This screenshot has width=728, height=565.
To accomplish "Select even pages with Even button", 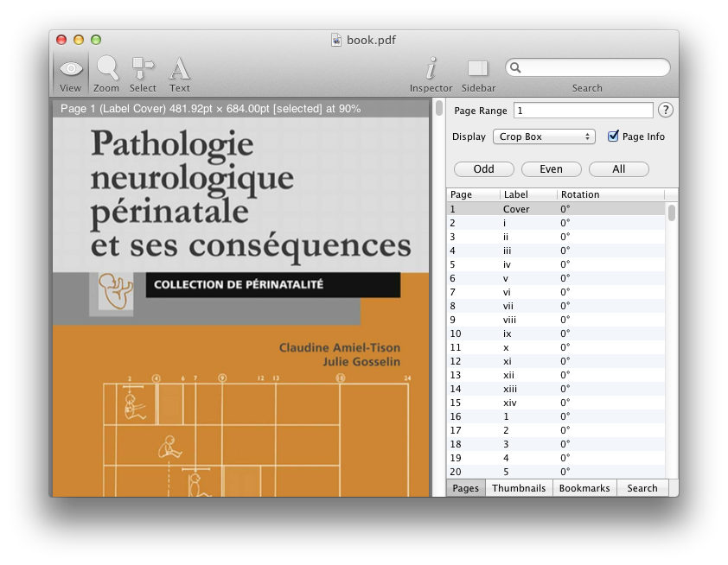I will pyautogui.click(x=551, y=168).
